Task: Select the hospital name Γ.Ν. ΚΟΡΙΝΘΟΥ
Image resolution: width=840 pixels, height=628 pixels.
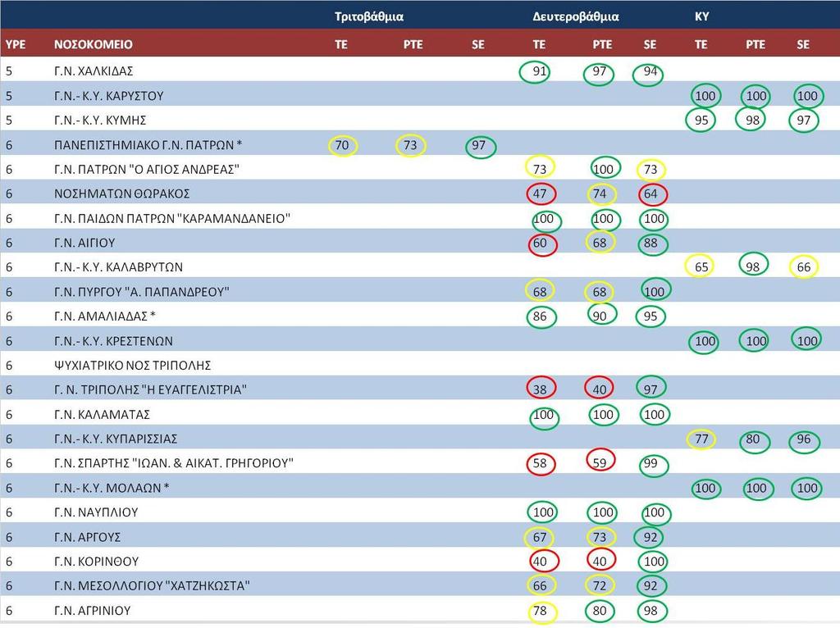Action: tap(97, 562)
